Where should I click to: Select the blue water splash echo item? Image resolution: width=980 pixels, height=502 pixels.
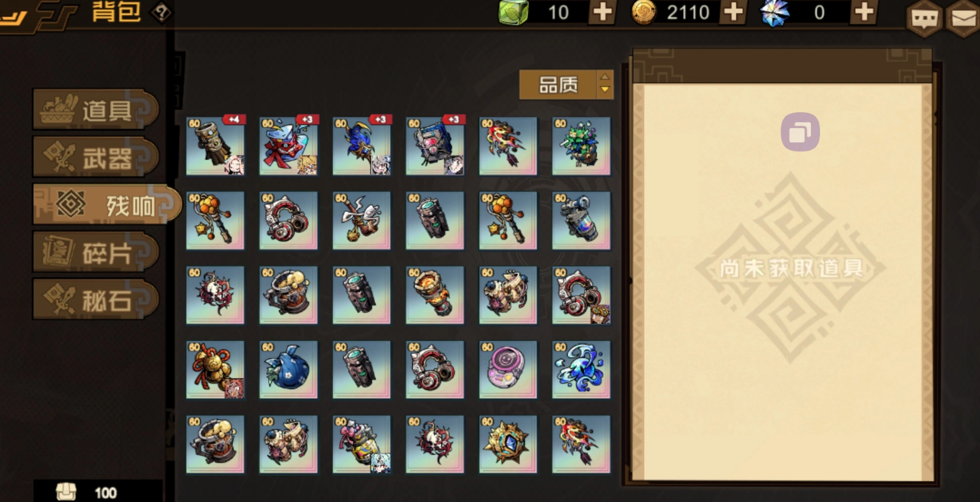[x=581, y=369]
